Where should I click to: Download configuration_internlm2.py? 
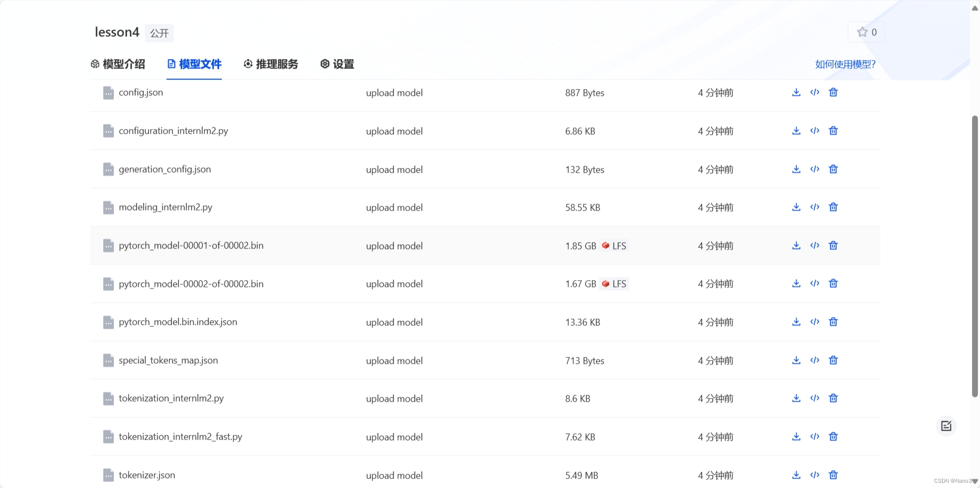coord(796,131)
